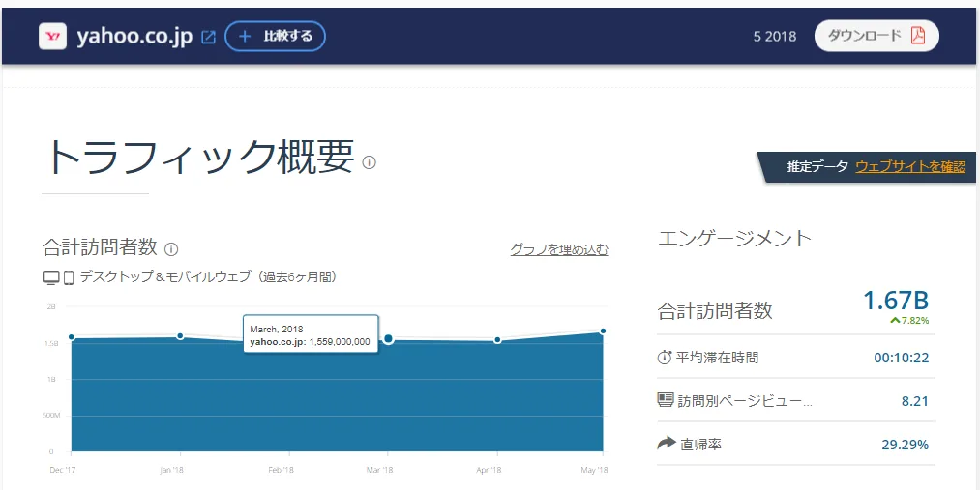Click the desktop monitor icon
The height and width of the screenshot is (490, 980).
pyautogui.click(x=51, y=277)
